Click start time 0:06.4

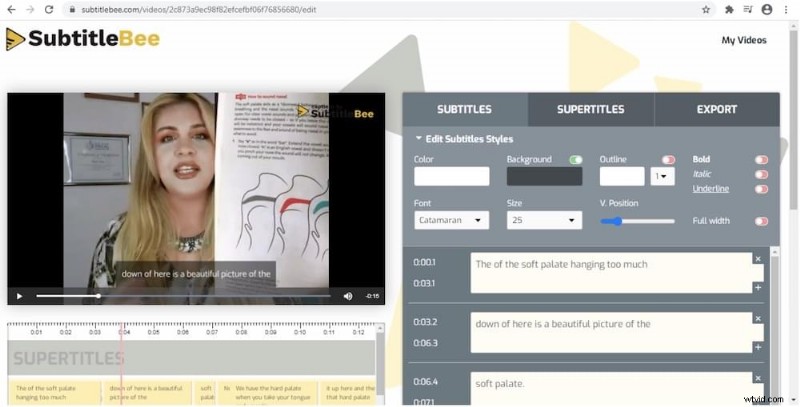[x=425, y=381]
